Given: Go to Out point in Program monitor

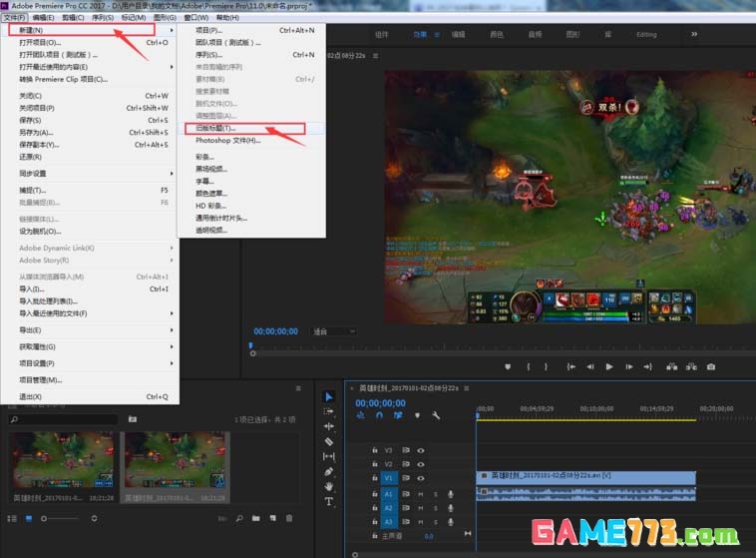Looking at the screenshot, I should (648, 367).
